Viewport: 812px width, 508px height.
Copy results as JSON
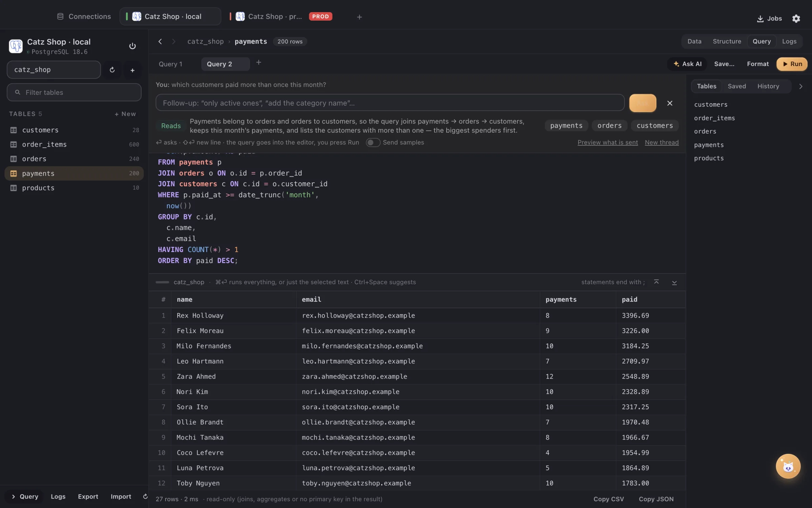[656, 499]
